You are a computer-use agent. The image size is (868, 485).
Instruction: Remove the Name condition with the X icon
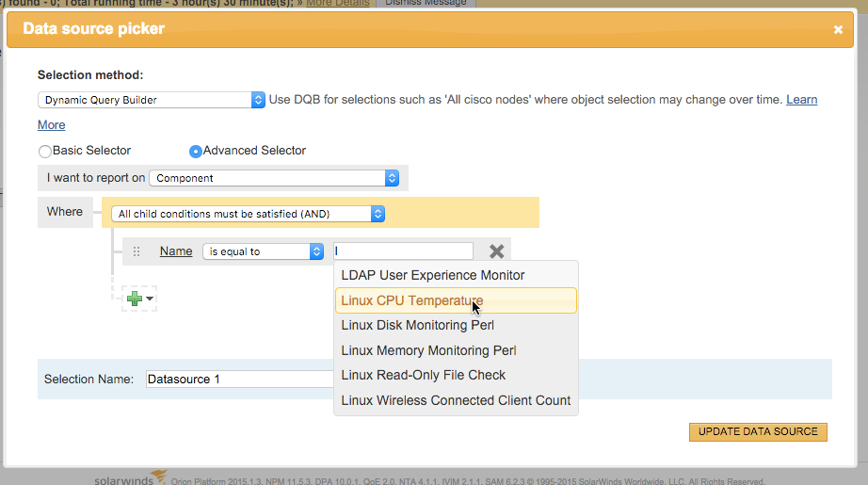coord(496,251)
